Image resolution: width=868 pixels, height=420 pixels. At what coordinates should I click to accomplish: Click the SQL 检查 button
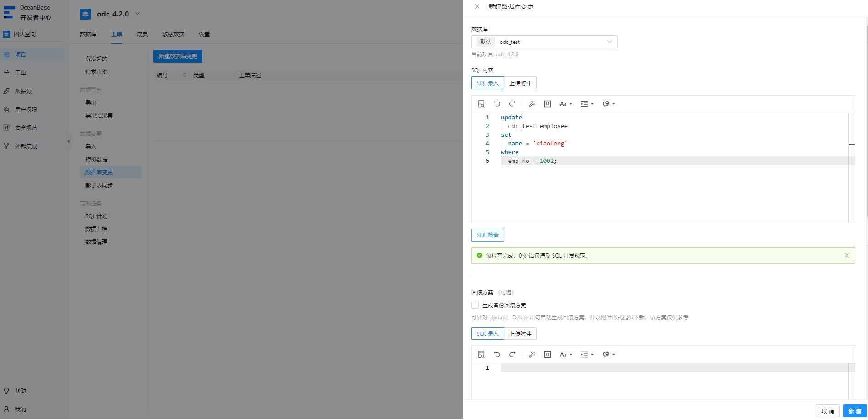point(487,235)
